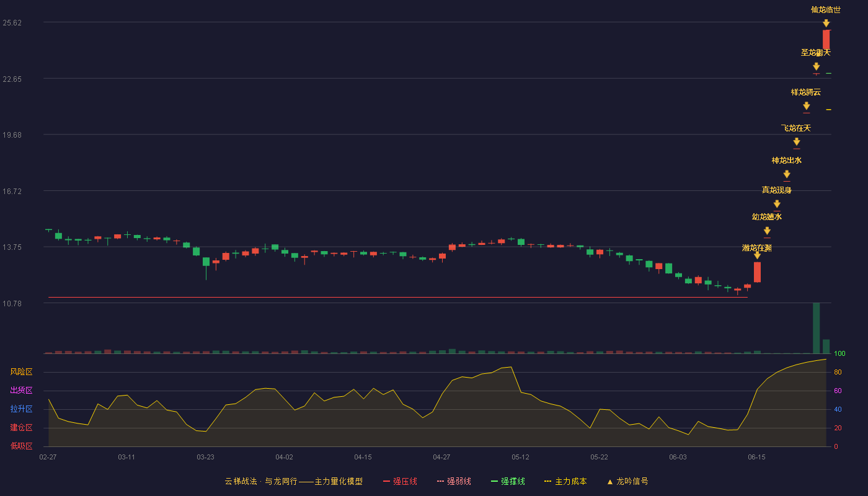Click the 03-11 date label
Image resolution: width=868 pixels, height=496 pixels.
point(126,457)
